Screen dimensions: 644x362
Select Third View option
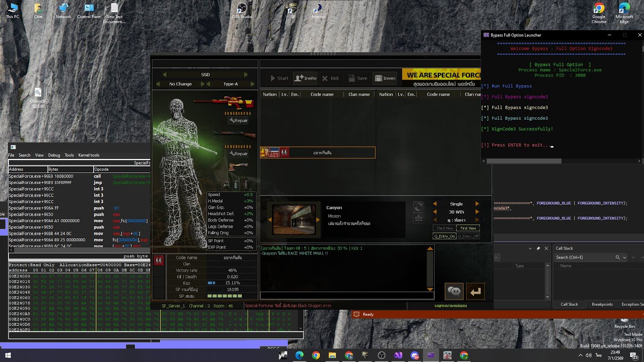click(x=445, y=228)
